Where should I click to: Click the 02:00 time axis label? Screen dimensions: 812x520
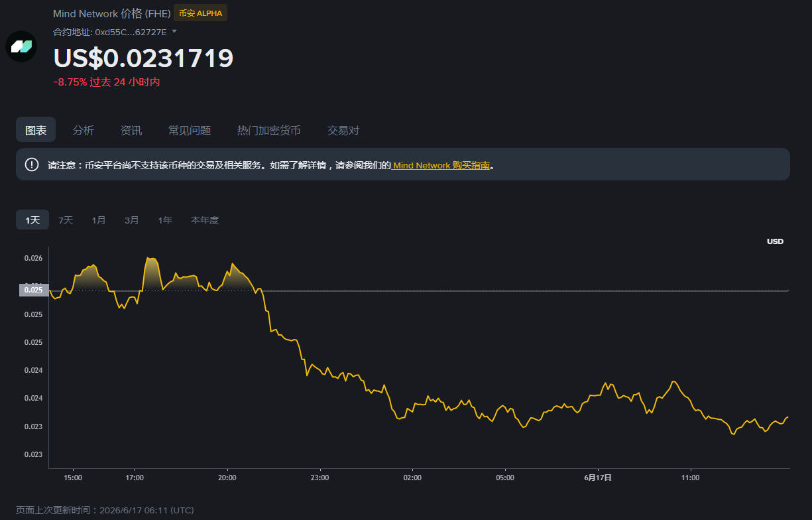pos(412,478)
